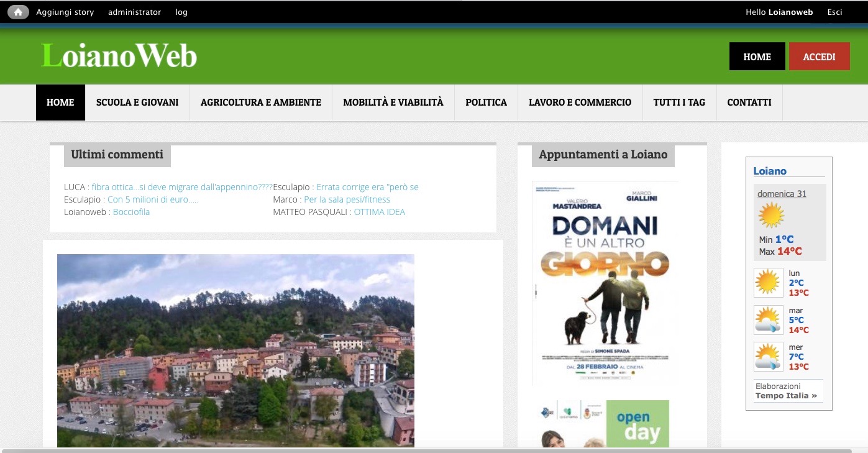Click the LoianoWeb site logo
Image resolution: width=868 pixels, height=453 pixels.
tap(119, 56)
